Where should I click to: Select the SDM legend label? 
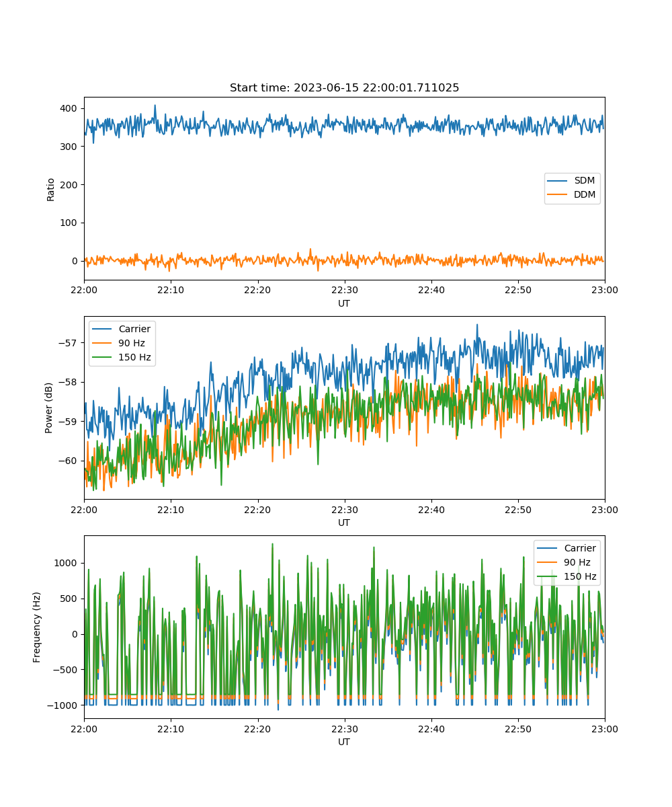584,180
